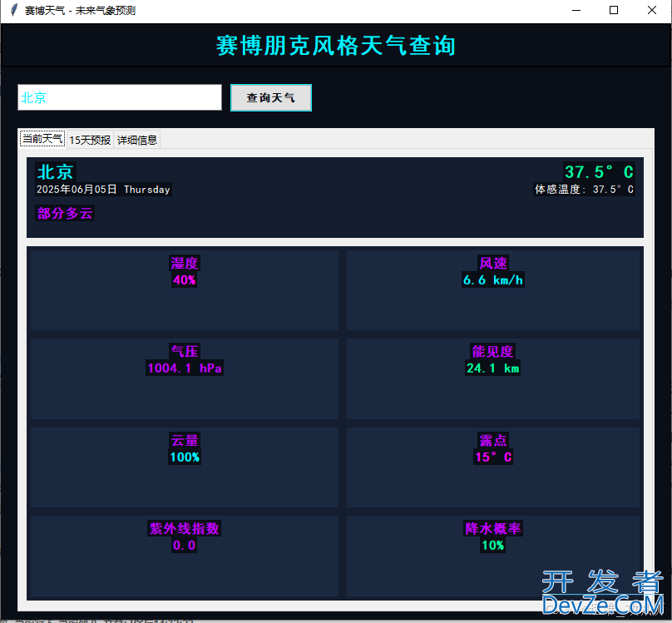
Task: Close the 赛博天气 window
Action: pos(652,10)
